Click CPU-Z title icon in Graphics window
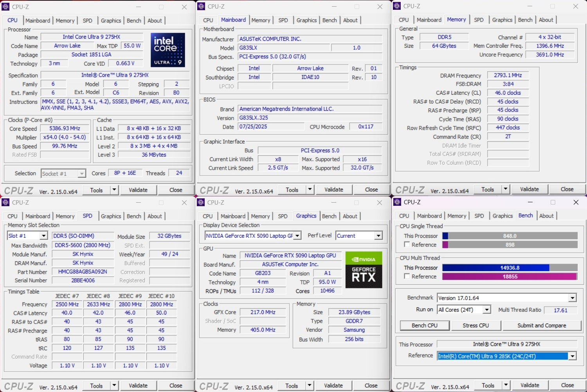 [201, 202]
